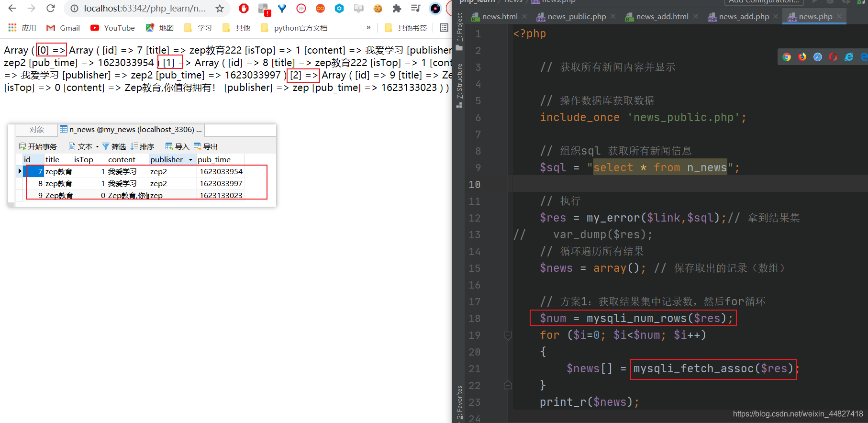The height and width of the screenshot is (423, 868).
Task: Open the 其他书签 folder
Action: [x=405, y=28]
